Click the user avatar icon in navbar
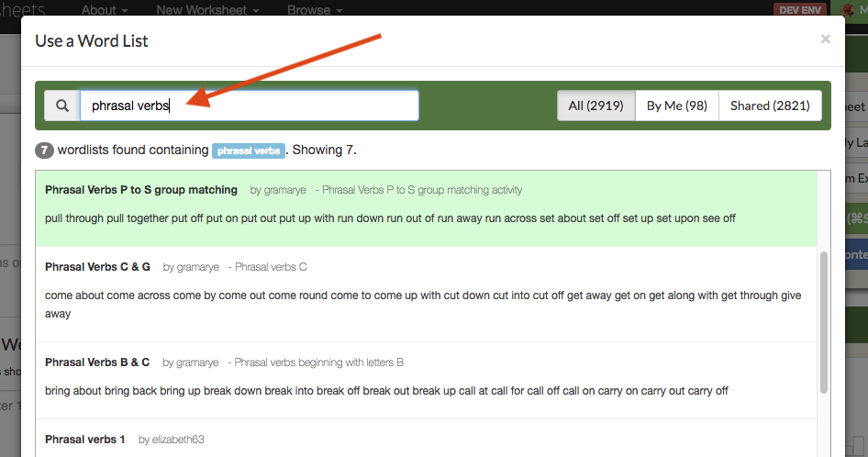This screenshot has height=457, width=868. (x=848, y=9)
